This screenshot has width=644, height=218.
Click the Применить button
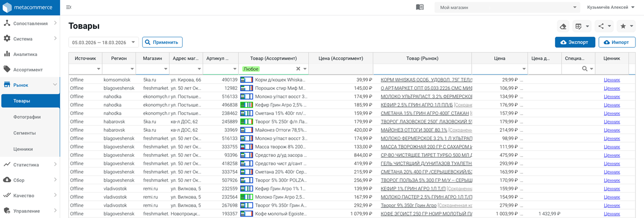[x=162, y=42]
